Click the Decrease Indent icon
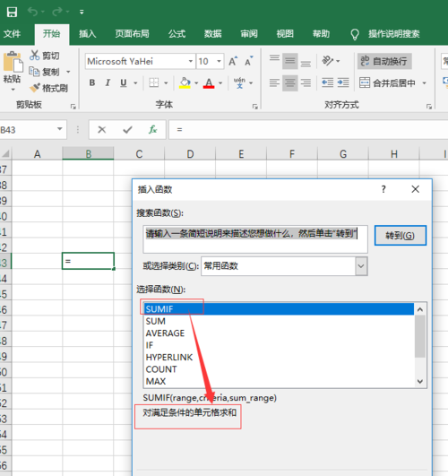 point(328,82)
